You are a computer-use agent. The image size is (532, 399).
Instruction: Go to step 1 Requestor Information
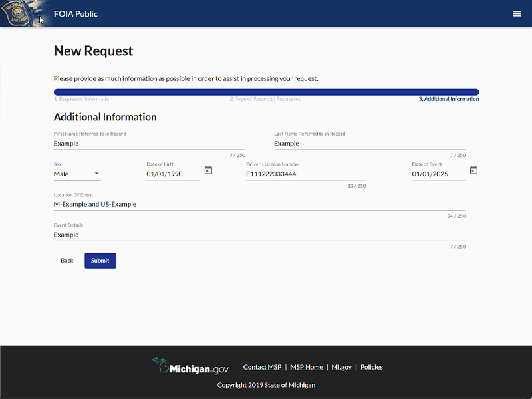(83, 99)
